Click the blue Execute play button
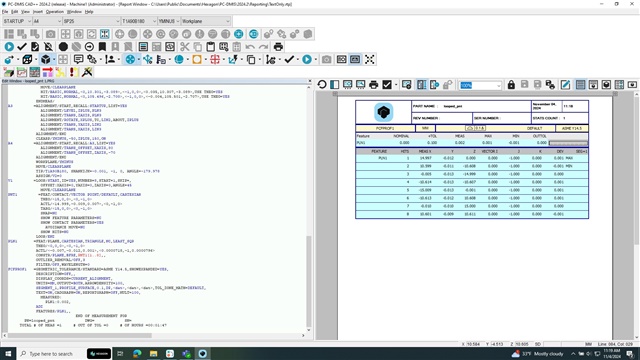This screenshot has width=640, height=360. (x=9, y=47)
